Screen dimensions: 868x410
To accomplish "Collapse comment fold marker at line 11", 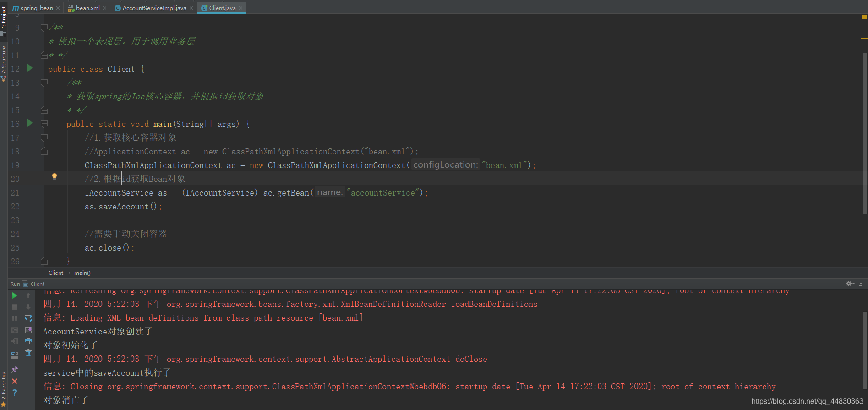I will (44, 55).
